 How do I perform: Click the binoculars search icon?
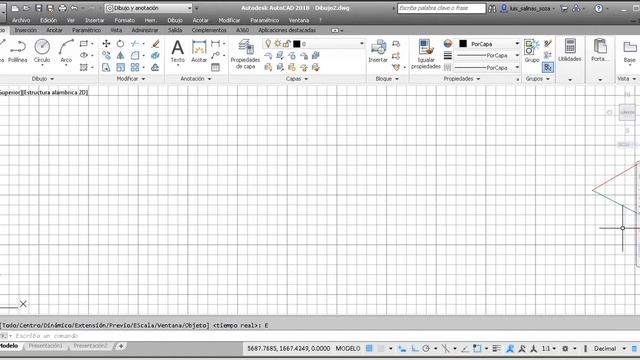tap(492, 8)
